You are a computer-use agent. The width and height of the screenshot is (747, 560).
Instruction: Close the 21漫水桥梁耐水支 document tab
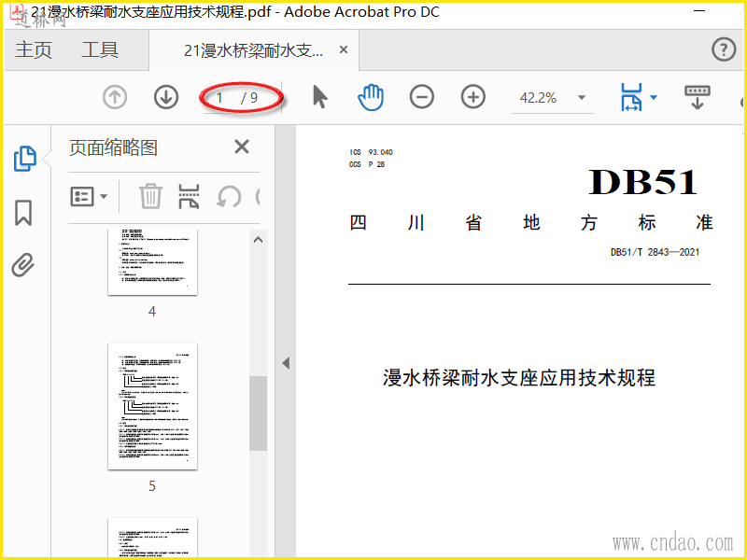pyautogui.click(x=344, y=49)
